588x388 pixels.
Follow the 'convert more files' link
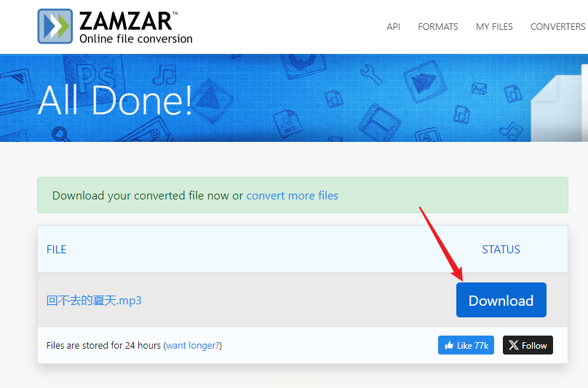click(292, 195)
